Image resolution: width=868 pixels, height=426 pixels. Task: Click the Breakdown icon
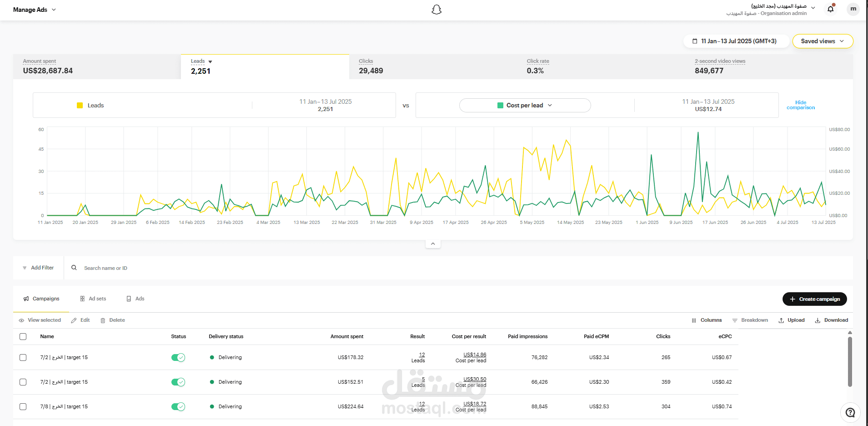pyautogui.click(x=735, y=320)
